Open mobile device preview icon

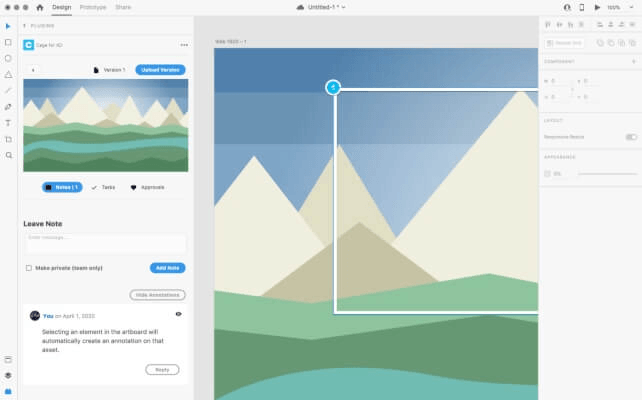tap(581, 7)
